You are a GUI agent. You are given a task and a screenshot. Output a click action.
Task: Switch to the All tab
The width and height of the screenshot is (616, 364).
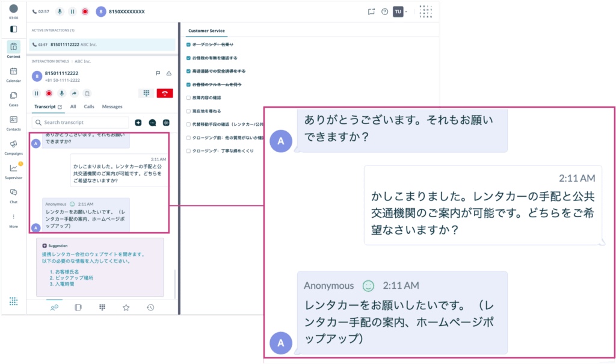point(73,106)
